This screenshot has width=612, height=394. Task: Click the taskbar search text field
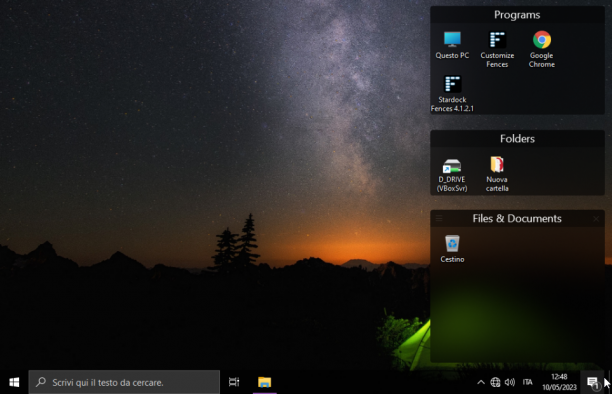click(x=124, y=382)
